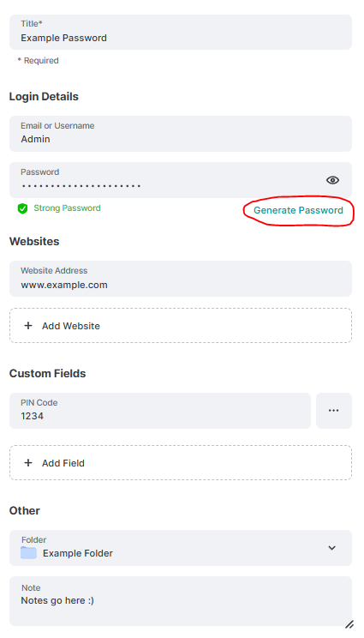Click the Strong Password status text
Viewport: 364px width, 638px height.
67,208
